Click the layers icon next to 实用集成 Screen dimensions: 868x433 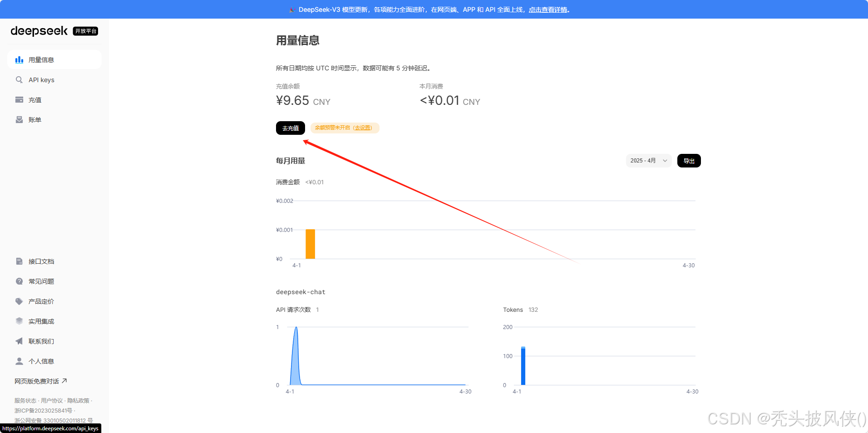click(x=19, y=321)
